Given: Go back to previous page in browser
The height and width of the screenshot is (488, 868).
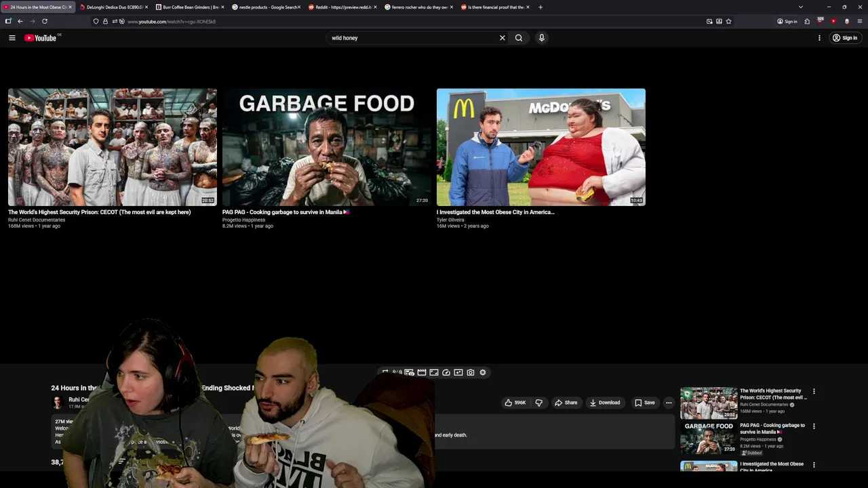Looking at the screenshot, I should 20,22.
